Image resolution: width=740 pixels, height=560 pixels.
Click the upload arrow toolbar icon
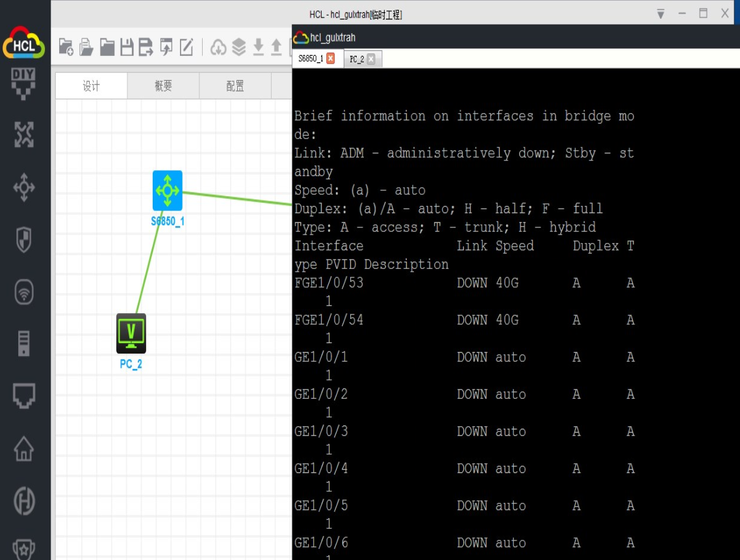pos(277,47)
